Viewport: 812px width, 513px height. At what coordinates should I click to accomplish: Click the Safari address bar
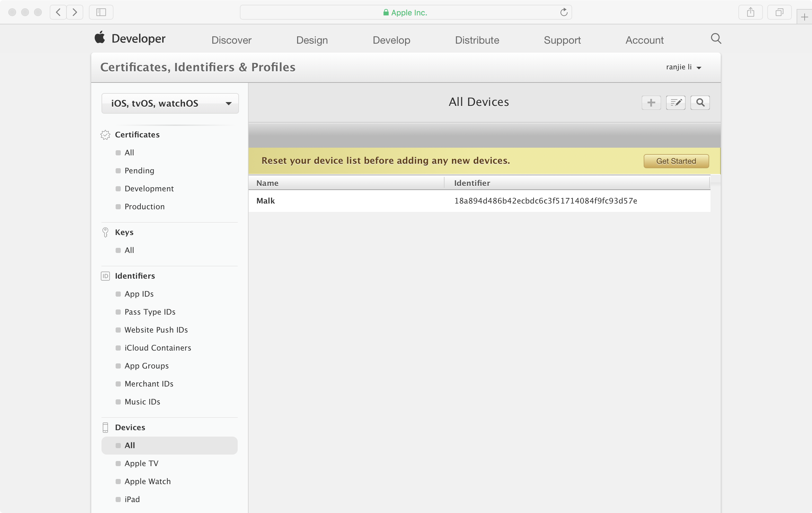click(x=405, y=13)
